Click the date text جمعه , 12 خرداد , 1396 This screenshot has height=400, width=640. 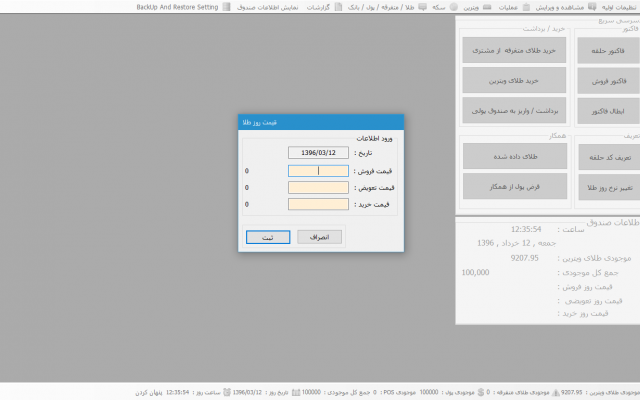tap(516, 243)
